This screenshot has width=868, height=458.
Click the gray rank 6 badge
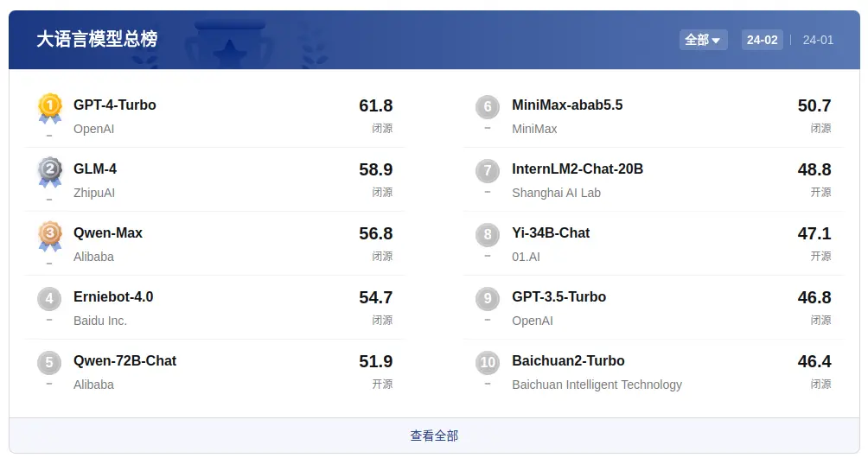coord(488,107)
